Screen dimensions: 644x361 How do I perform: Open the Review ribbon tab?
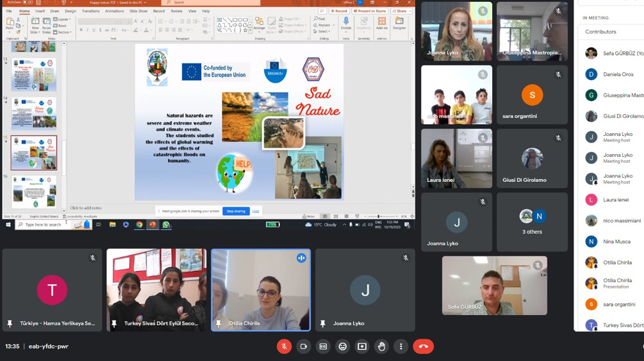tap(177, 11)
